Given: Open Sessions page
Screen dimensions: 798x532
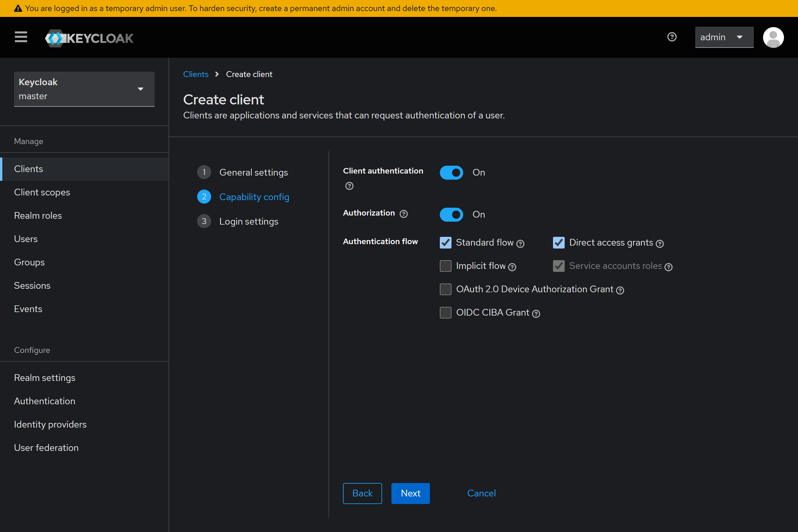Looking at the screenshot, I should [84, 286].
